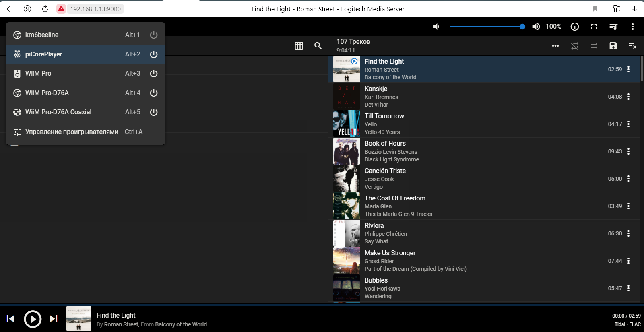Open the library search
Screen dimensions: 644x332
point(318,46)
